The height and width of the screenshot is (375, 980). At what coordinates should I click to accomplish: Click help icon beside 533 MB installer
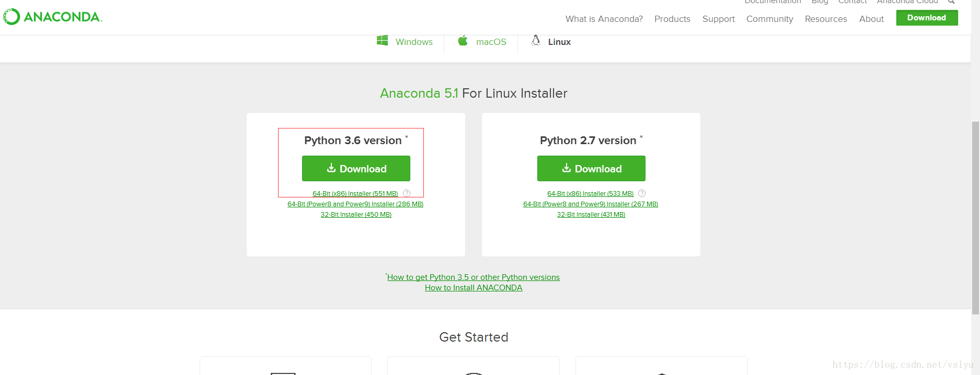pos(642,193)
